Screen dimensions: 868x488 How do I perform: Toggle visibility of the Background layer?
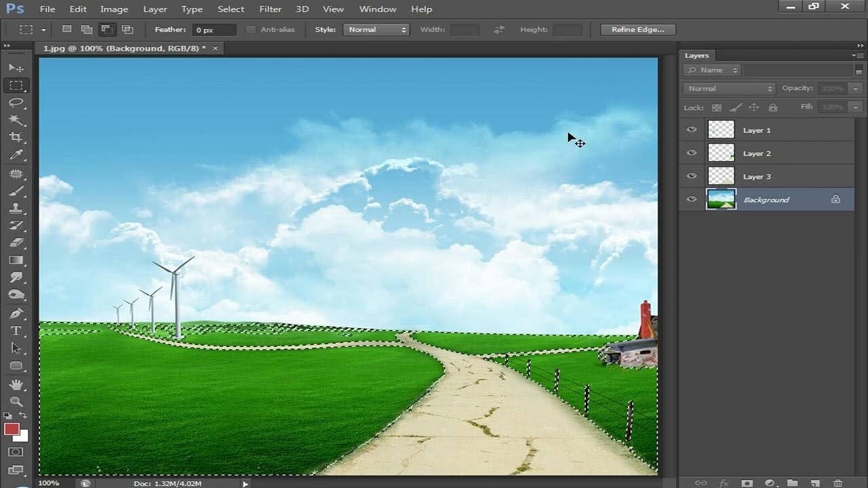pyautogui.click(x=691, y=199)
